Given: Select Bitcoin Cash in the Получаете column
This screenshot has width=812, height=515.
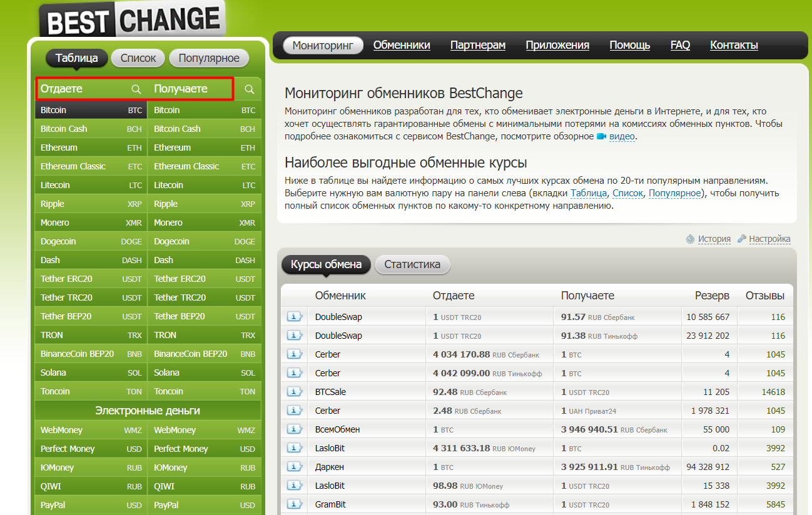Looking at the screenshot, I should click(x=205, y=129).
